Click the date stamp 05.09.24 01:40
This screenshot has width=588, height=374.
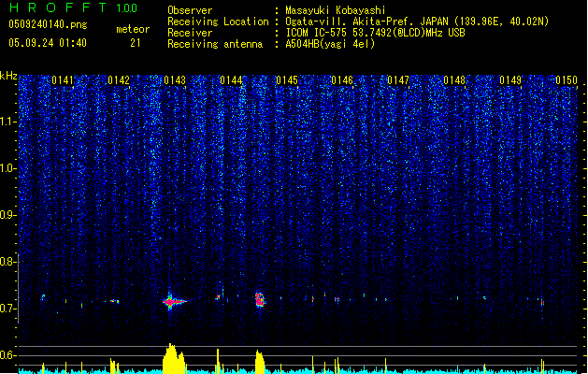pos(48,43)
